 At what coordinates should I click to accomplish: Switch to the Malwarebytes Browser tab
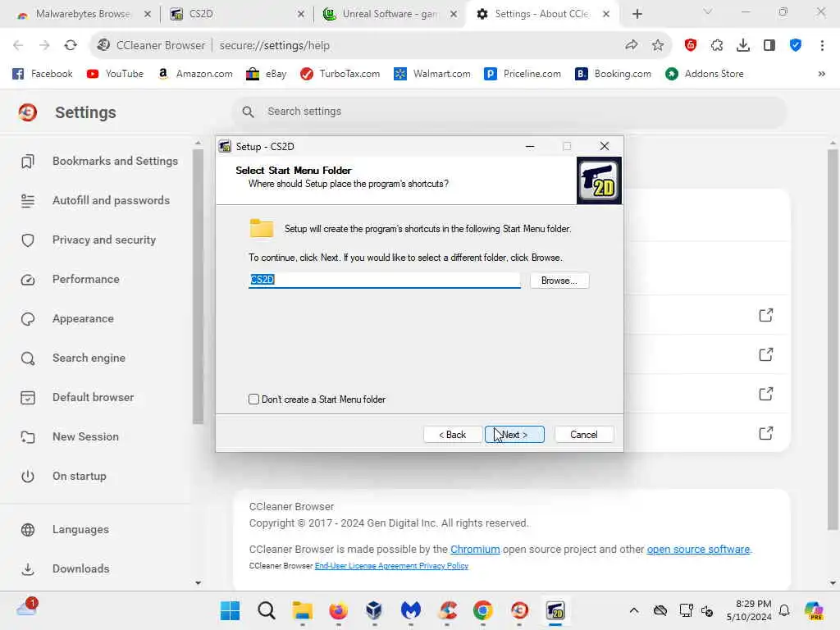coord(83,14)
